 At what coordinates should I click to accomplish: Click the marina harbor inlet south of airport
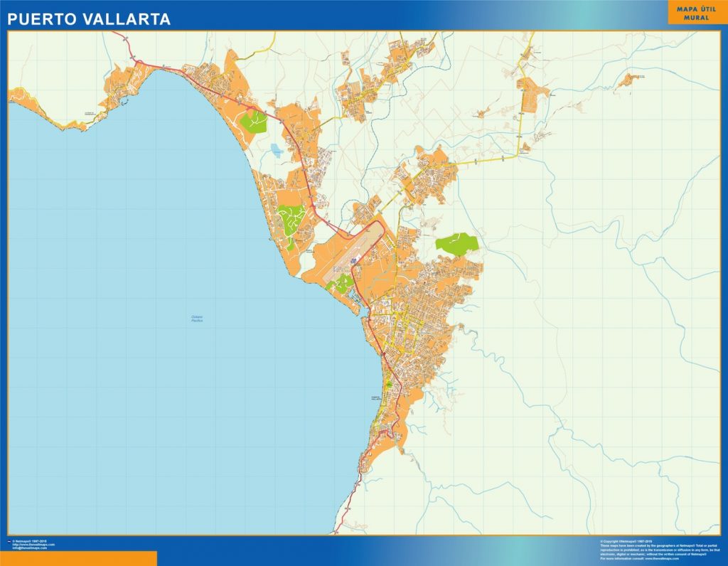pos(355,299)
